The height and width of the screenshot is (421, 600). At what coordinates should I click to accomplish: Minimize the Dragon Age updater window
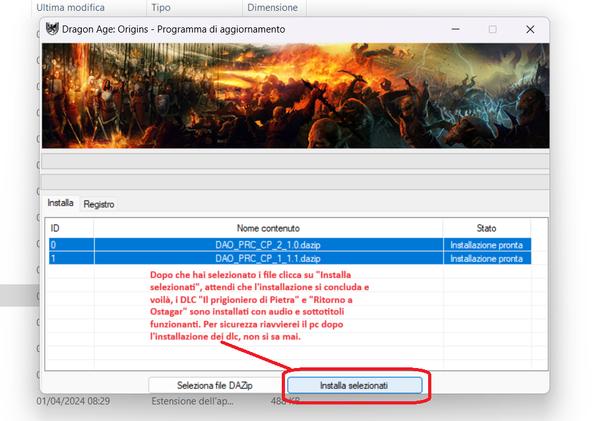[455, 29]
